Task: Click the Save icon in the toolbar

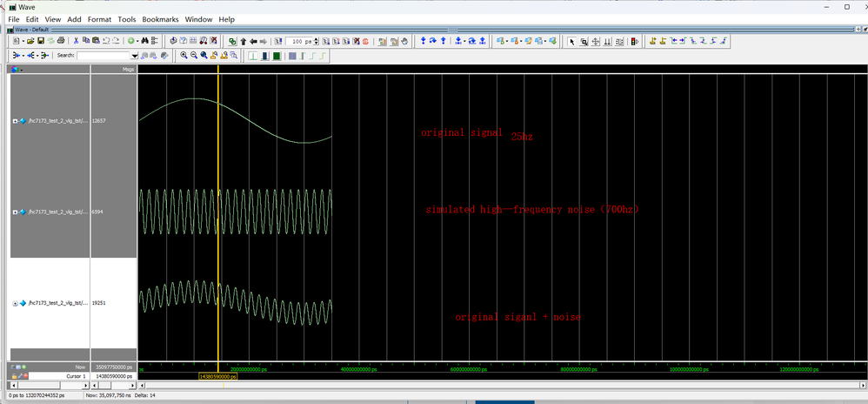Action: tap(40, 41)
